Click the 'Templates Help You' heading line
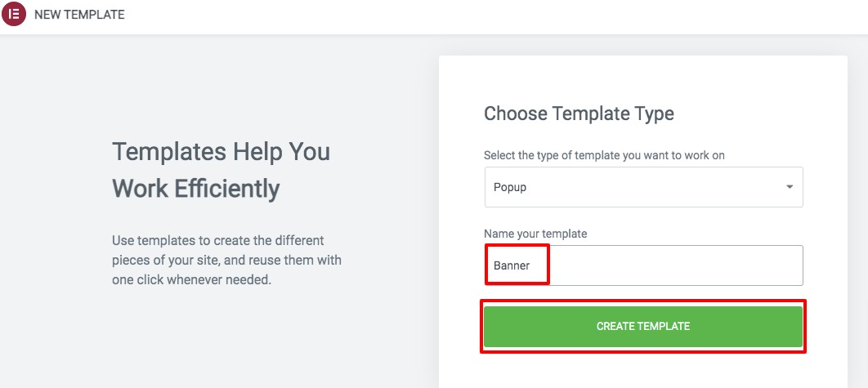The width and height of the screenshot is (868, 388). pos(221,151)
